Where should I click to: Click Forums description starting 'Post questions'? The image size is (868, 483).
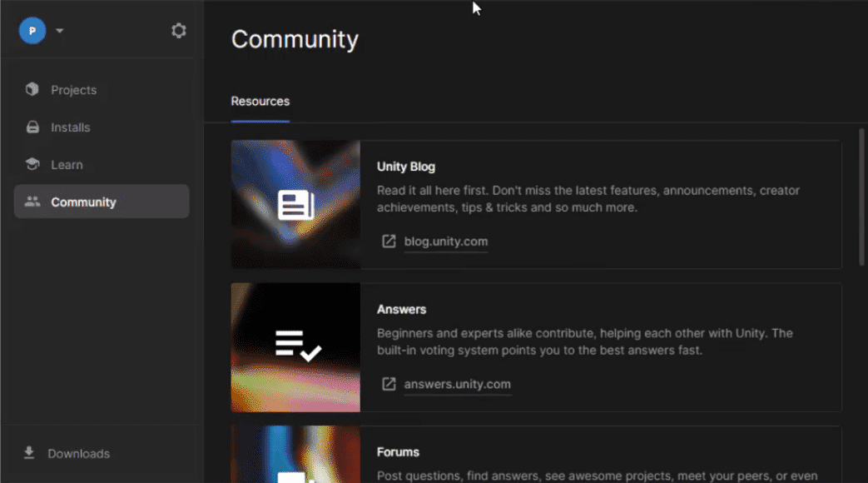(x=597, y=476)
